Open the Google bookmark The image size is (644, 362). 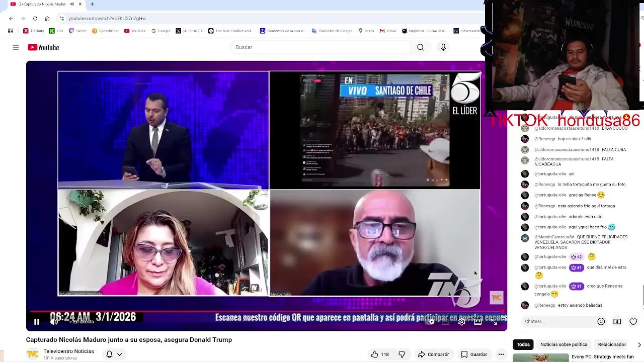point(161,31)
